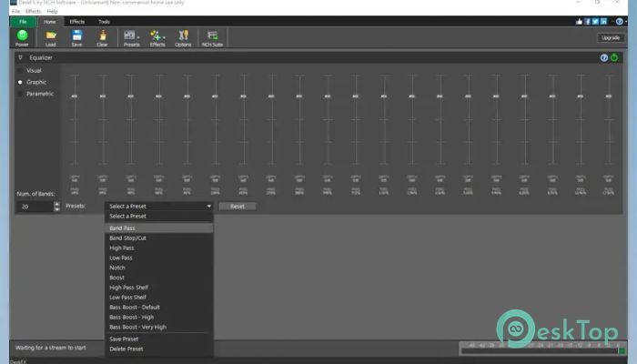Open the File menu in the menu bar

(x=15, y=11)
